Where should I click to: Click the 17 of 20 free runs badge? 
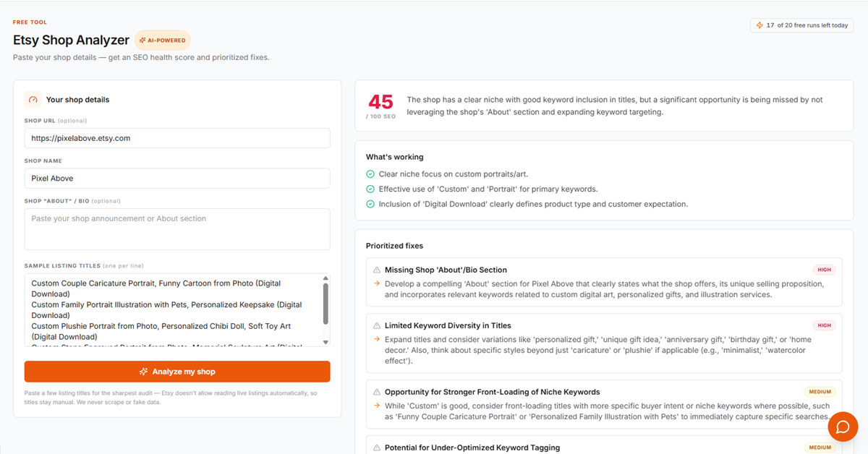point(801,25)
